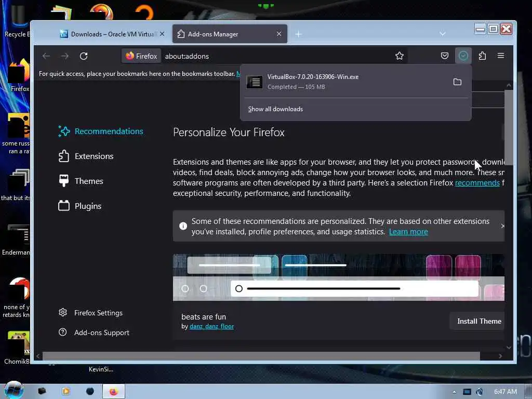Select the Enderman desktop icon
Viewport: 532px width, 399px height.
[x=16, y=239]
